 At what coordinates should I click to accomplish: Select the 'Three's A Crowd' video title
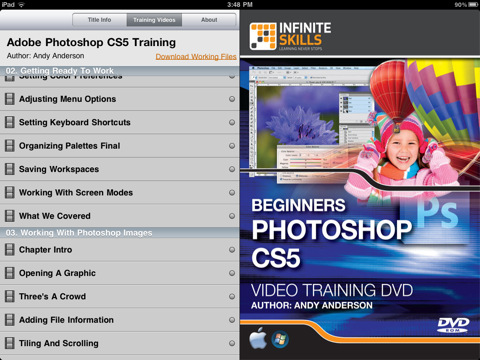[x=52, y=296]
